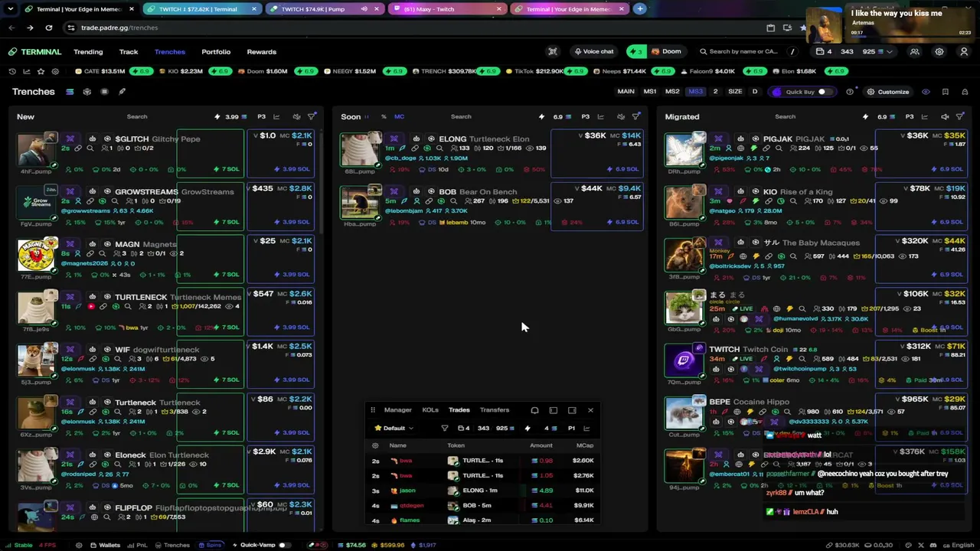Image resolution: width=980 pixels, height=551 pixels.
Task: Open the filter funnel in Trades panel
Action: 445,429
